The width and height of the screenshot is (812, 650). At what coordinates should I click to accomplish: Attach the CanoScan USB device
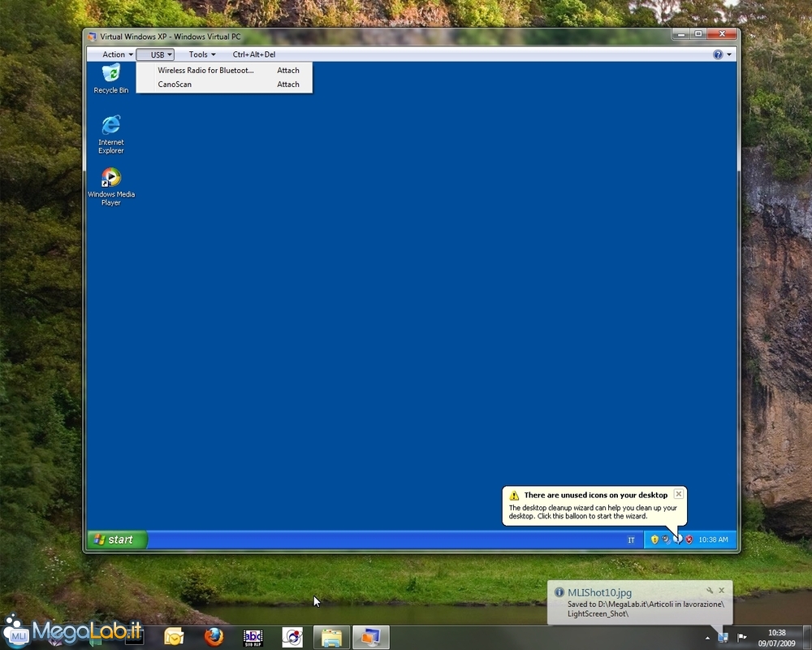pos(287,84)
